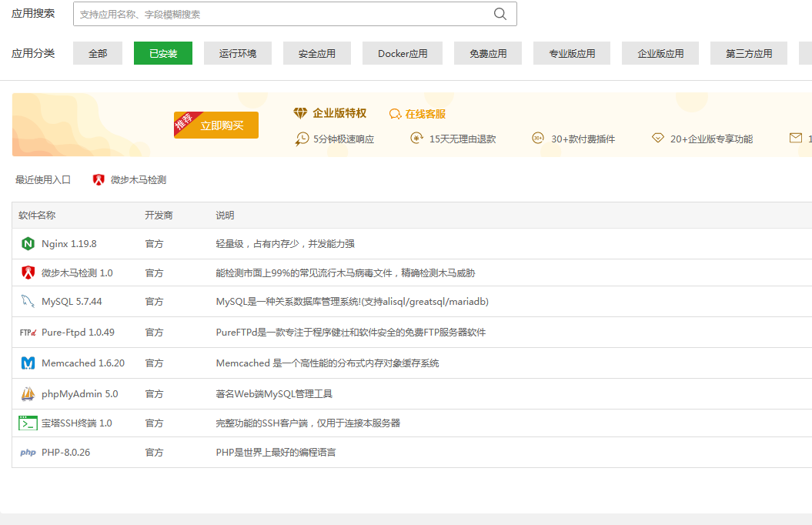Click the PureFTPd description text
812x525 pixels.
click(x=351, y=333)
